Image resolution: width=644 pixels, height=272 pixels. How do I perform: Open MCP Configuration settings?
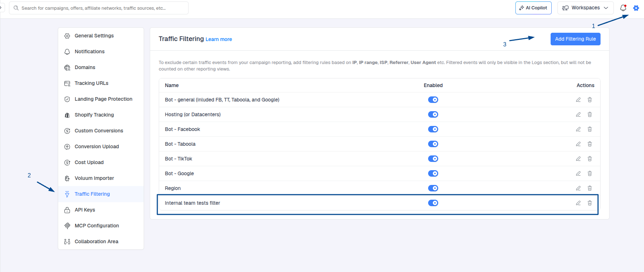pyautogui.click(x=101, y=226)
